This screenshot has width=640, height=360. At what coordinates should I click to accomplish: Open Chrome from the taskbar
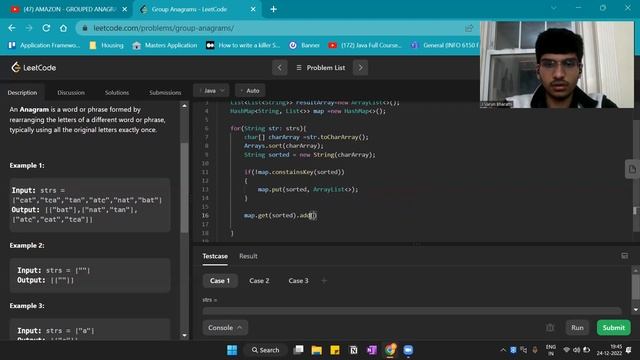coord(390,350)
